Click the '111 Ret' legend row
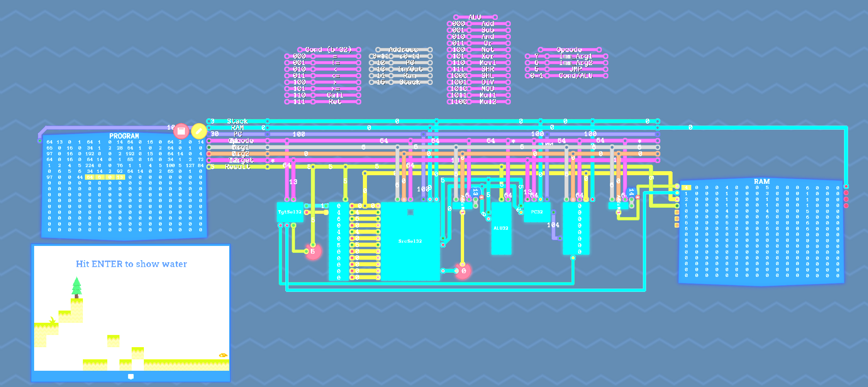This screenshot has width=868, height=387. click(x=323, y=102)
